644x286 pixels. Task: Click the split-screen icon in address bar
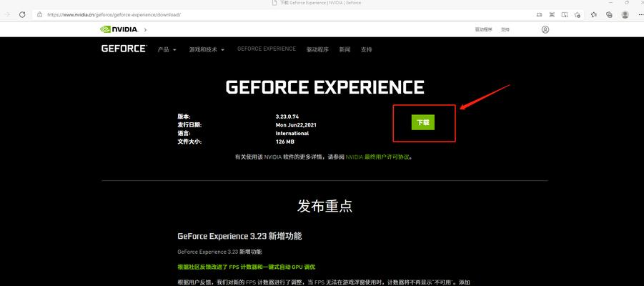[552, 14]
